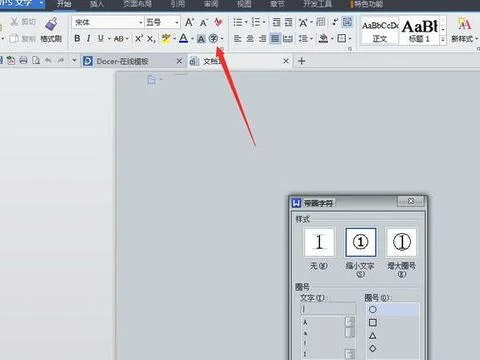Open the underline style dropdown arrow
480x360 pixels.
pyautogui.click(x=109, y=39)
